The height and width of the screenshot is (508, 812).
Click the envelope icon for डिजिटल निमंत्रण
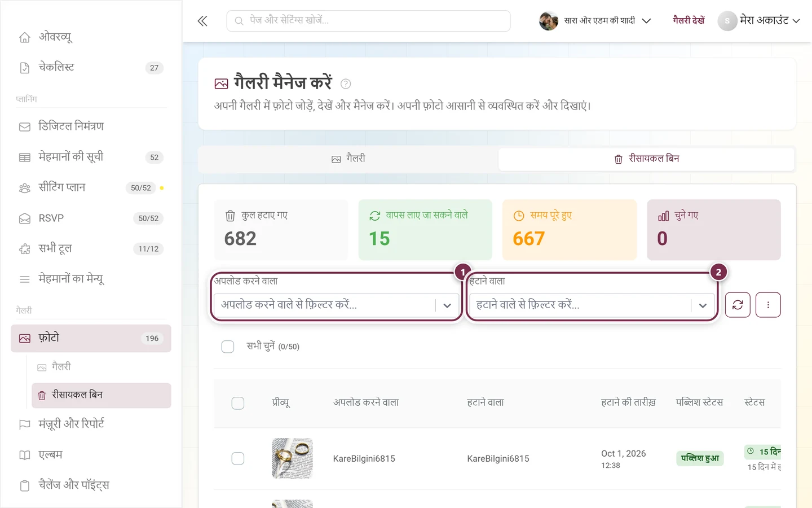pyautogui.click(x=25, y=127)
